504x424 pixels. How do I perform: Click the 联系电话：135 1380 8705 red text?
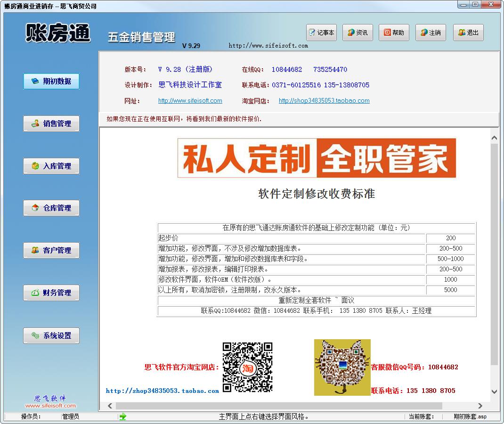click(x=414, y=391)
